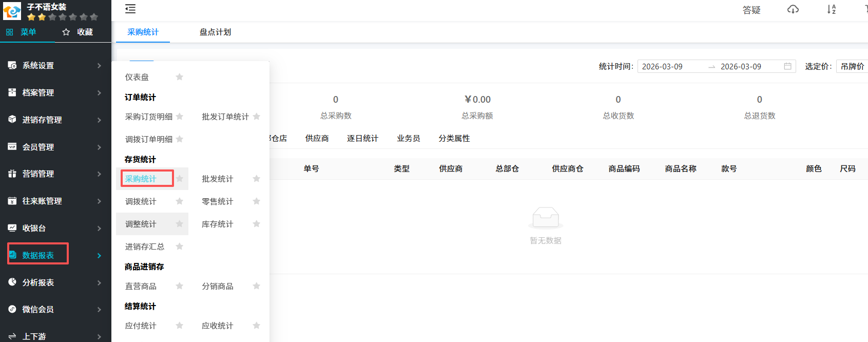This screenshot has width=868, height=342.
Task: Open 仪表盘 from the flyout menu
Action: click(137, 77)
